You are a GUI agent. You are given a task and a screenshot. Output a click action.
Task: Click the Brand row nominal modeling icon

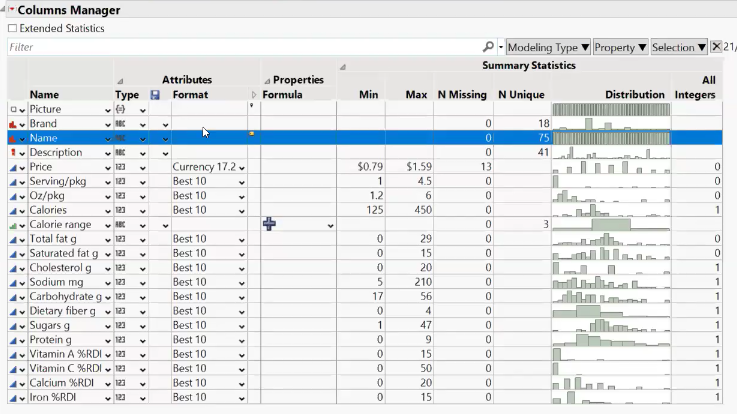[x=13, y=124]
